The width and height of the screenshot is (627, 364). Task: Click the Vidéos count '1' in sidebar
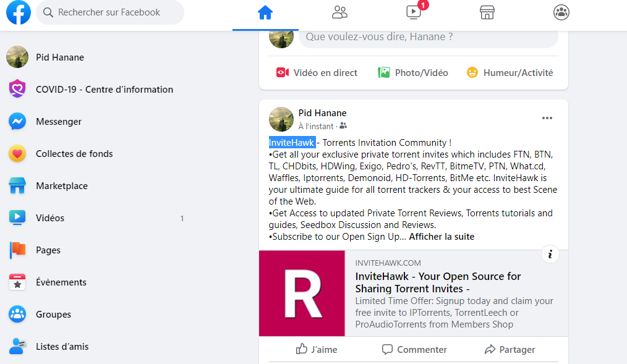click(x=182, y=219)
